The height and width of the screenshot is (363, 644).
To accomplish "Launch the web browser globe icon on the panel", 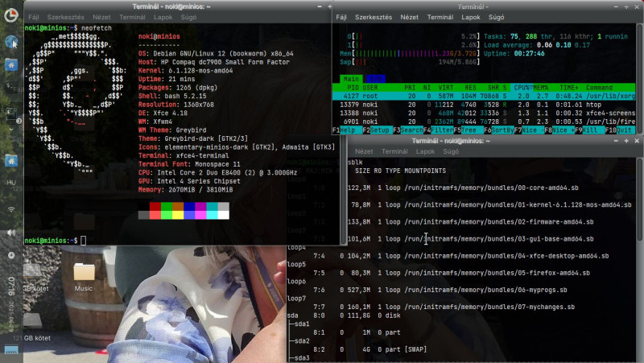I will coord(11,42).
